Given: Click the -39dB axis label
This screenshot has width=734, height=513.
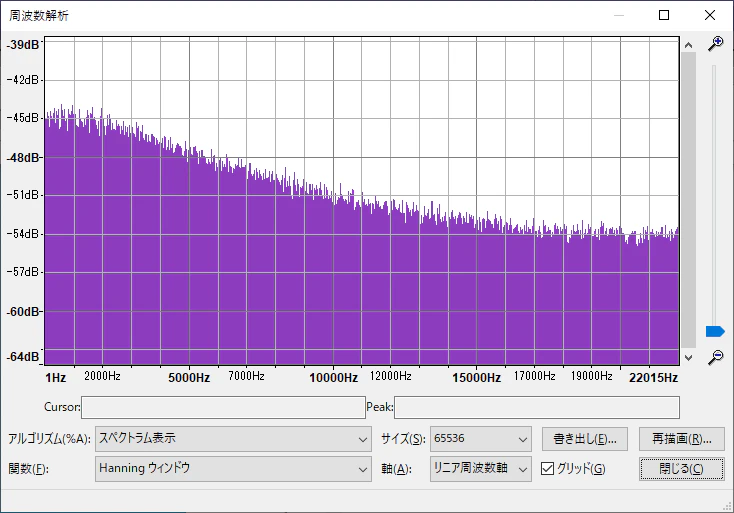Looking at the screenshot, I should point(23,44).
